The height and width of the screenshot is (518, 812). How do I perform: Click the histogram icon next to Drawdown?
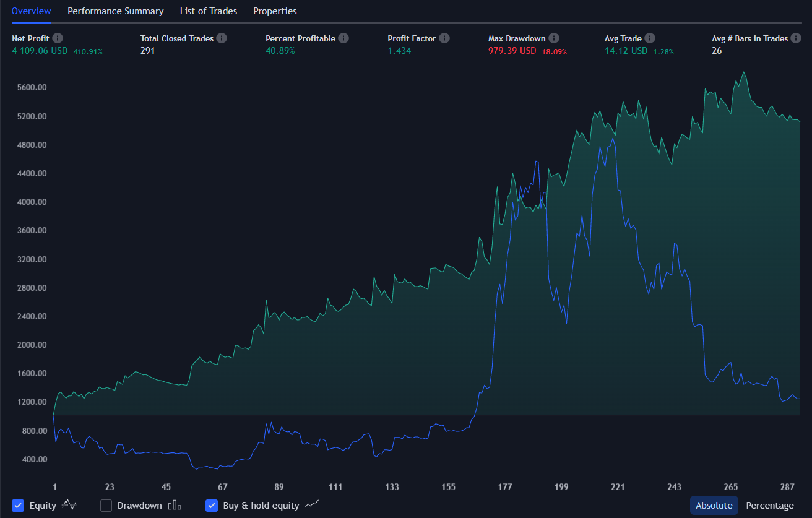[174, 506]
